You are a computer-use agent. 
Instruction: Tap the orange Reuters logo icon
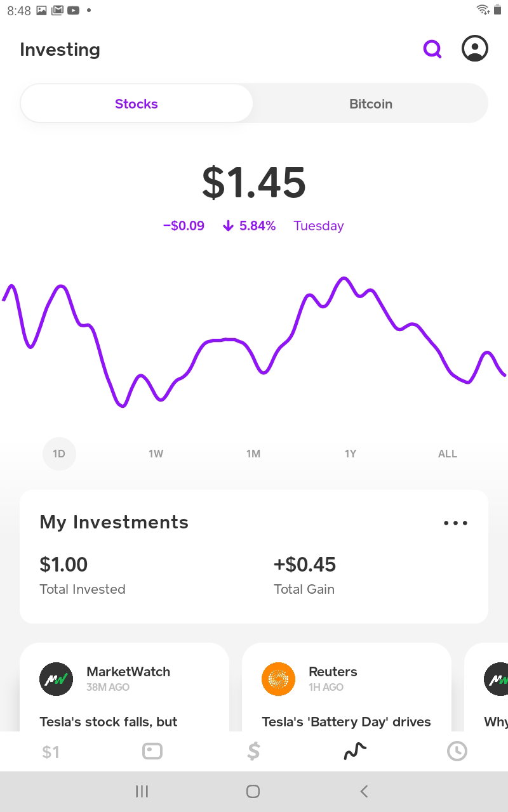click(279, 679)
